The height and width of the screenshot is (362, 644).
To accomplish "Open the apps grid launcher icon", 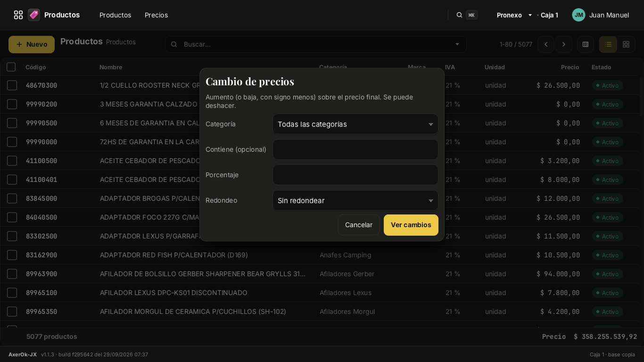I will 18,15.
